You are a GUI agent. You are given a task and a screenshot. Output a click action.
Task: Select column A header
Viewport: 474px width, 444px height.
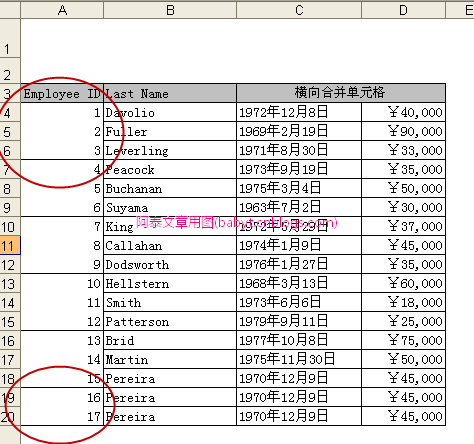tap(62, 10)
